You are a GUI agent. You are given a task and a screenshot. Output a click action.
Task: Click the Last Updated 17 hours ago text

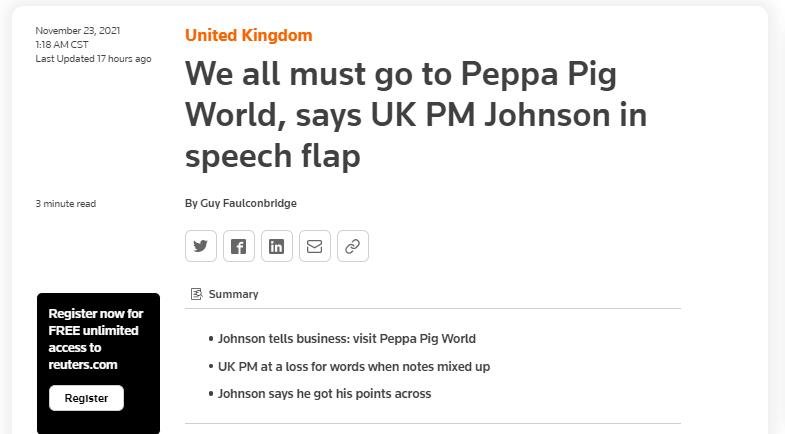[x=93, y=59]
